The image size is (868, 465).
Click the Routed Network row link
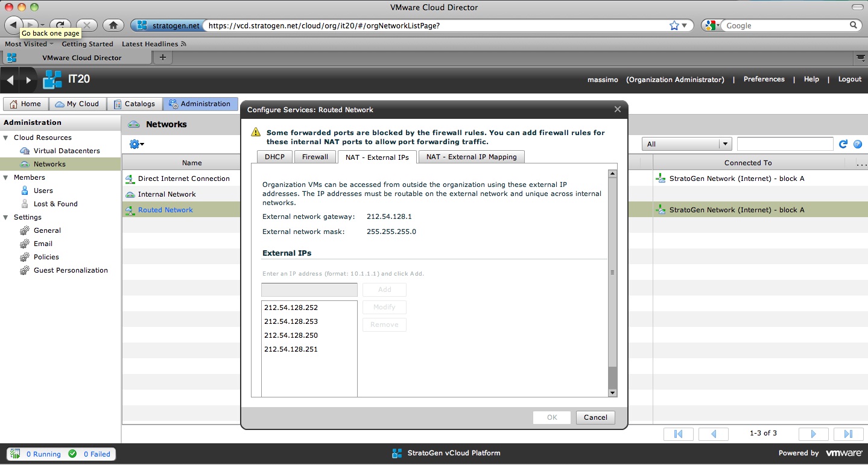(165, 210)
